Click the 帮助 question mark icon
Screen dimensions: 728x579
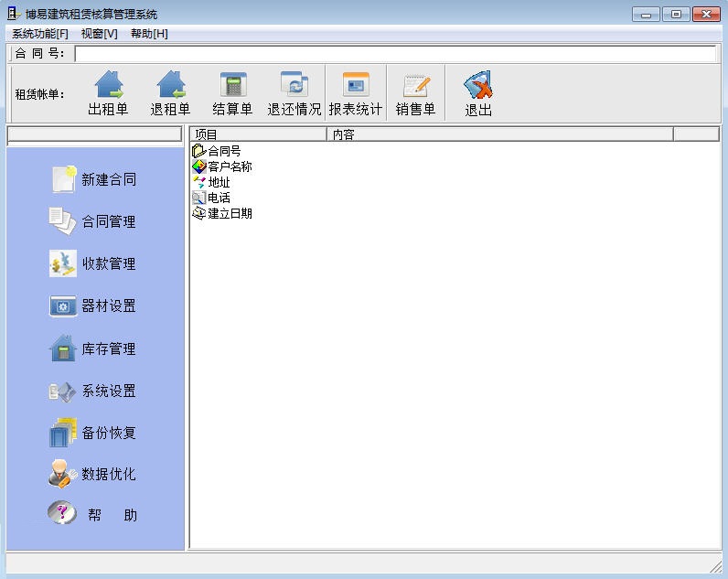tap(62, 512)
